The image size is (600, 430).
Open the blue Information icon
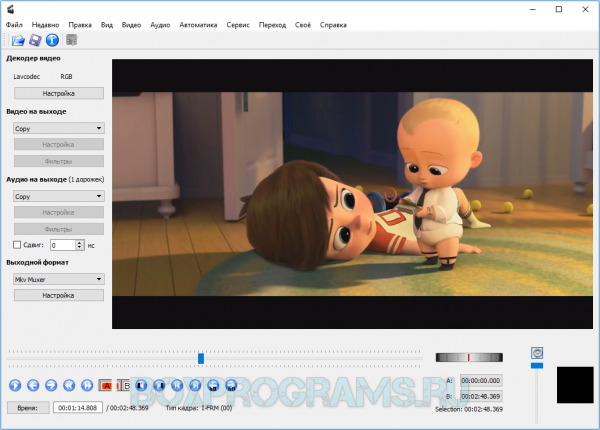point(52,40)
